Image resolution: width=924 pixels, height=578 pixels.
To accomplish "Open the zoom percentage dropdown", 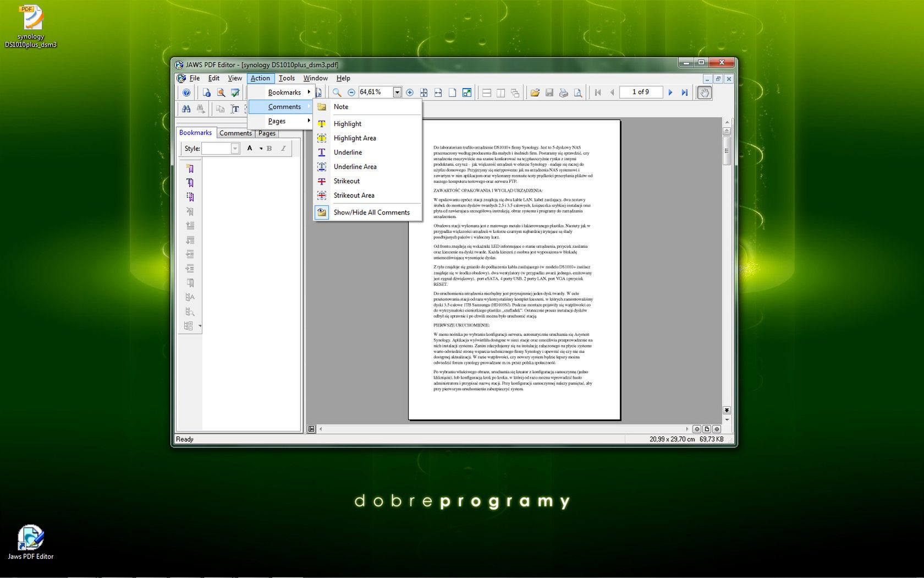I will [397, 92].
